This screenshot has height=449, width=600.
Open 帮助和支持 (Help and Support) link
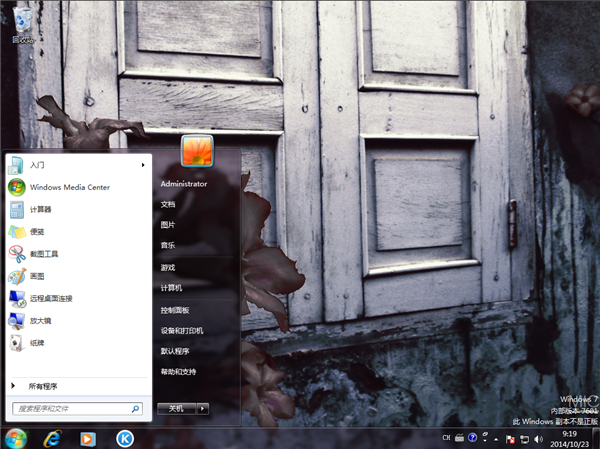pos(180,372)
